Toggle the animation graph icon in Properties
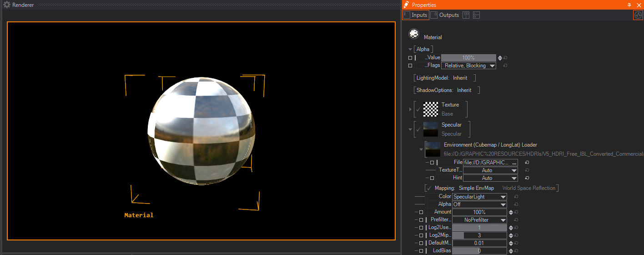644x255 pixels. 638,15
